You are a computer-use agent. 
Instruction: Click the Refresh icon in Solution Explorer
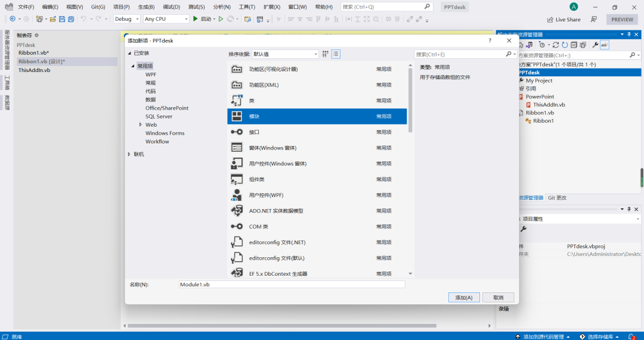[x=565, y=45]
